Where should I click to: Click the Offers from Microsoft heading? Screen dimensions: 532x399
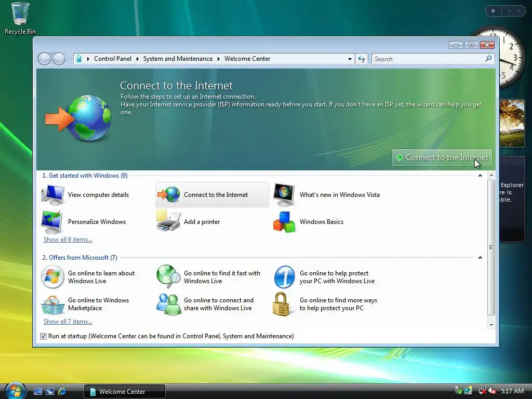click(x=79, y=258)
